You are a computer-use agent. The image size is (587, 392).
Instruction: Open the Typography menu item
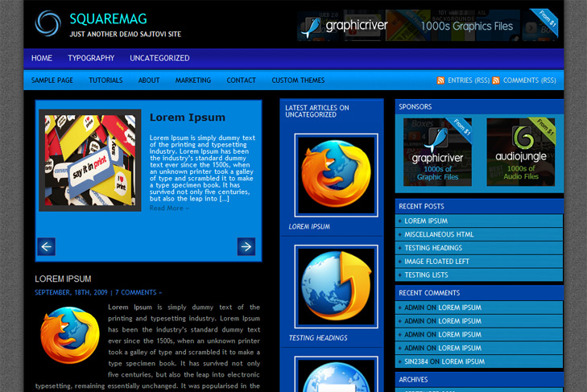[91, 58]
